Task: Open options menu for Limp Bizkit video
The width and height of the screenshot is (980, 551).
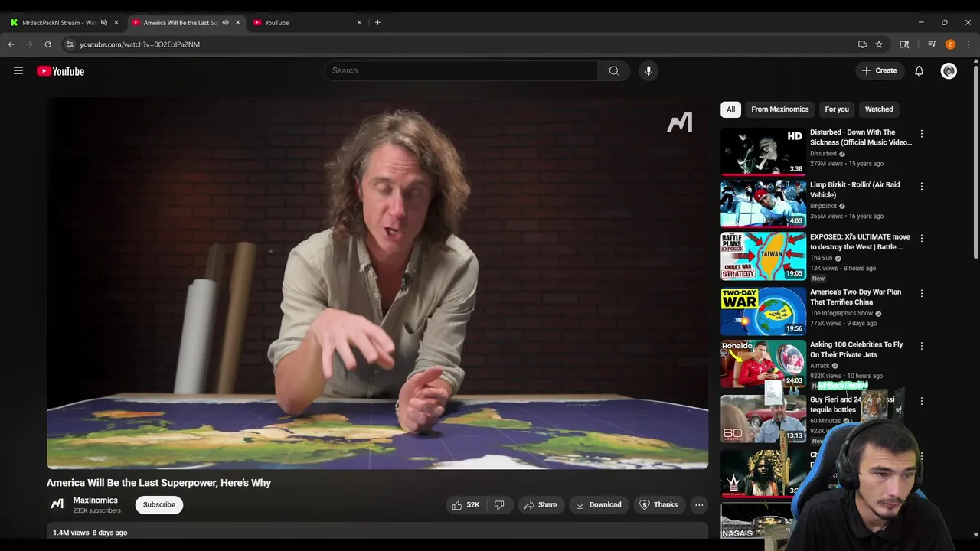Action: click(921, 186)
